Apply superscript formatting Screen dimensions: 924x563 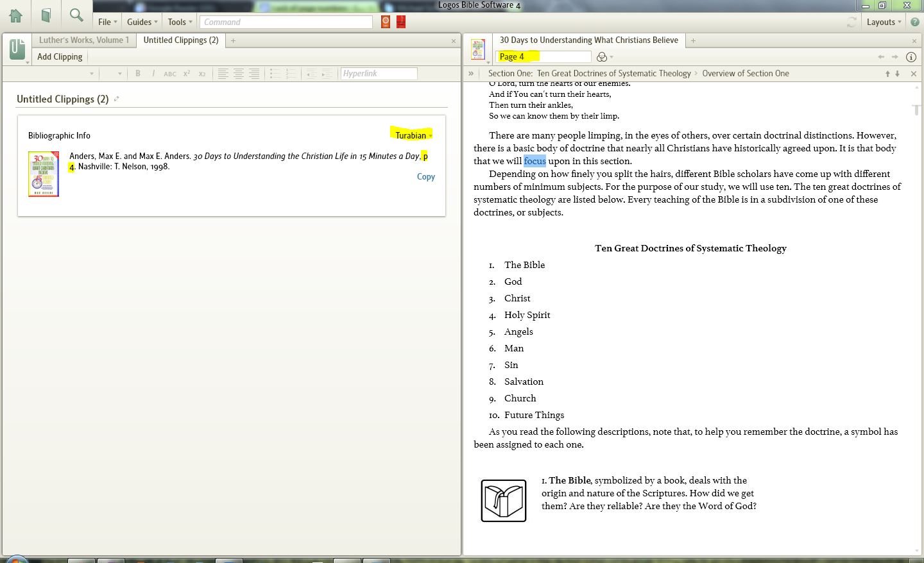pos(187,74)
